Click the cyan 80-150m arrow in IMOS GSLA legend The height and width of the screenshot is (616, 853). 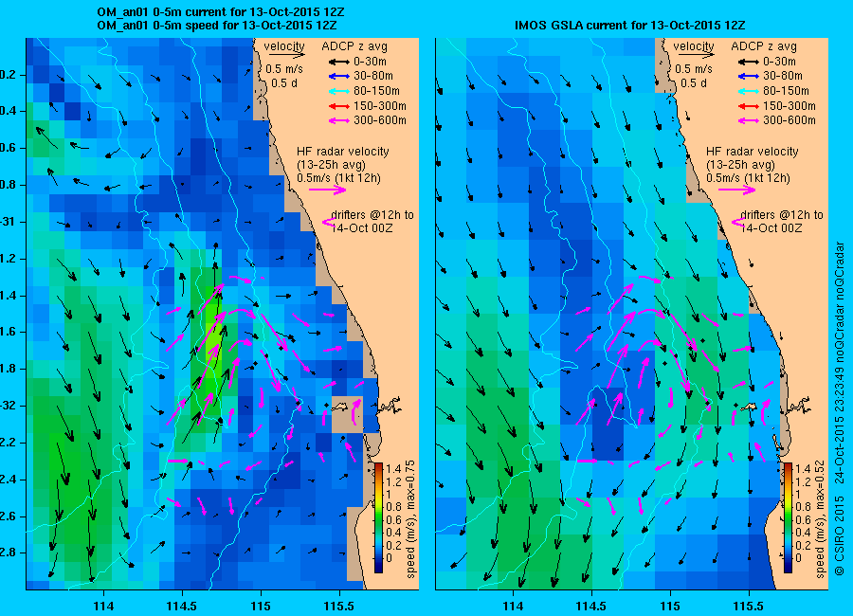pos(748,91)
